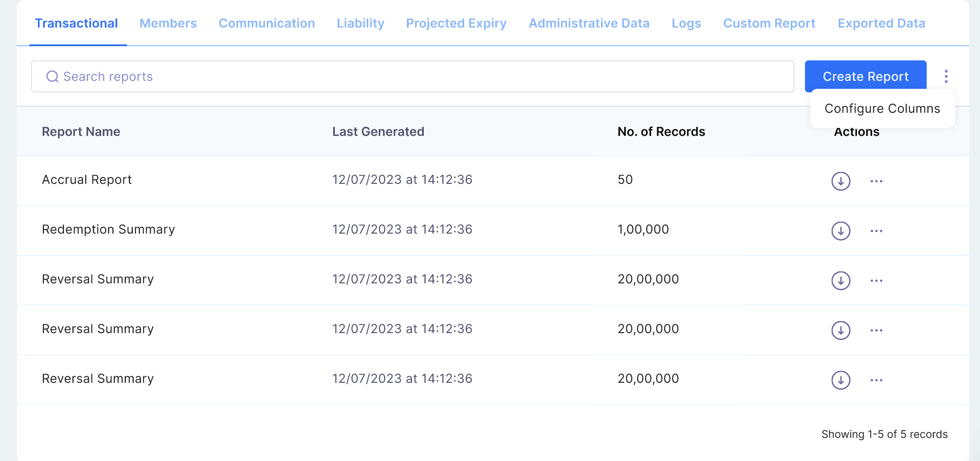Click the No. of Records column header
The image size is (980, 461).
tap(661, 131)
